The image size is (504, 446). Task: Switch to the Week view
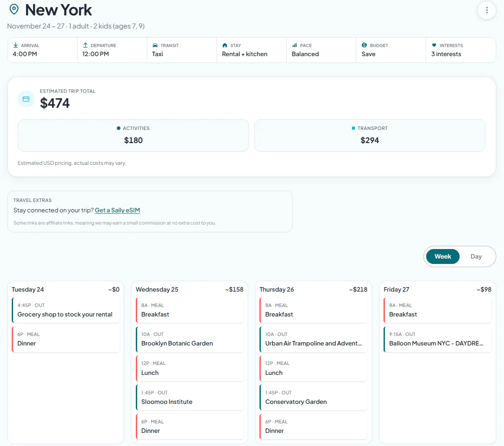(x=442, y=256)
